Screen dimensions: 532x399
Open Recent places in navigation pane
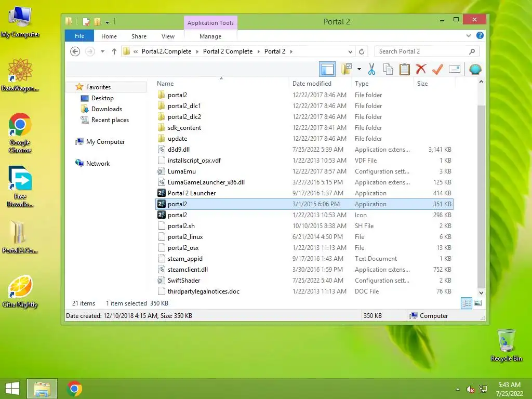110,120
